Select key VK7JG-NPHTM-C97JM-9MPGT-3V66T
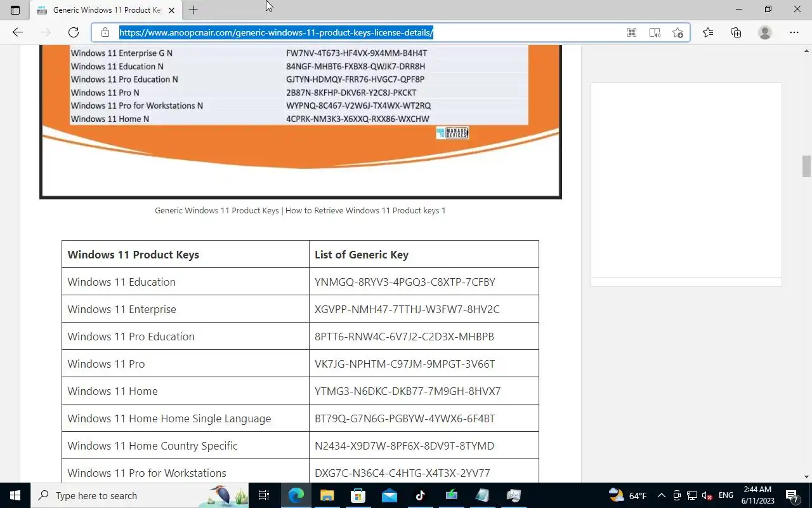Image resolution: width=812 pixels, height=508 pixels. 405,364
